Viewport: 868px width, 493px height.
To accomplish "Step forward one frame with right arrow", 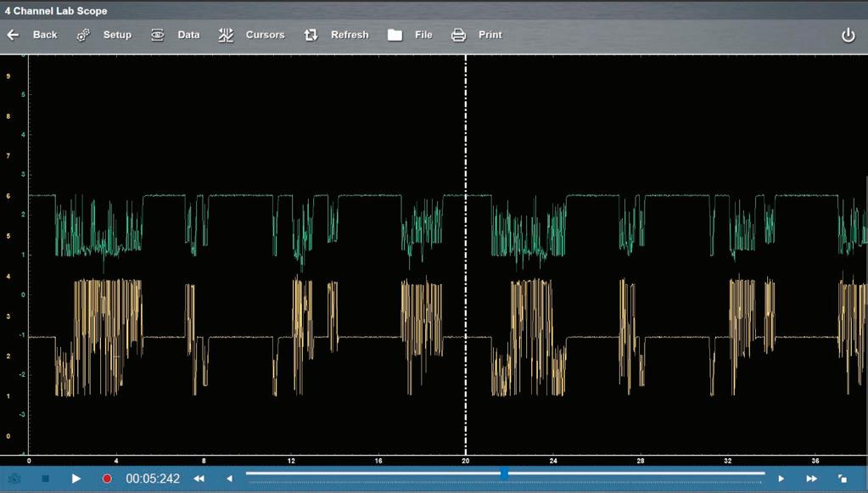I will [x=781, y=479].
